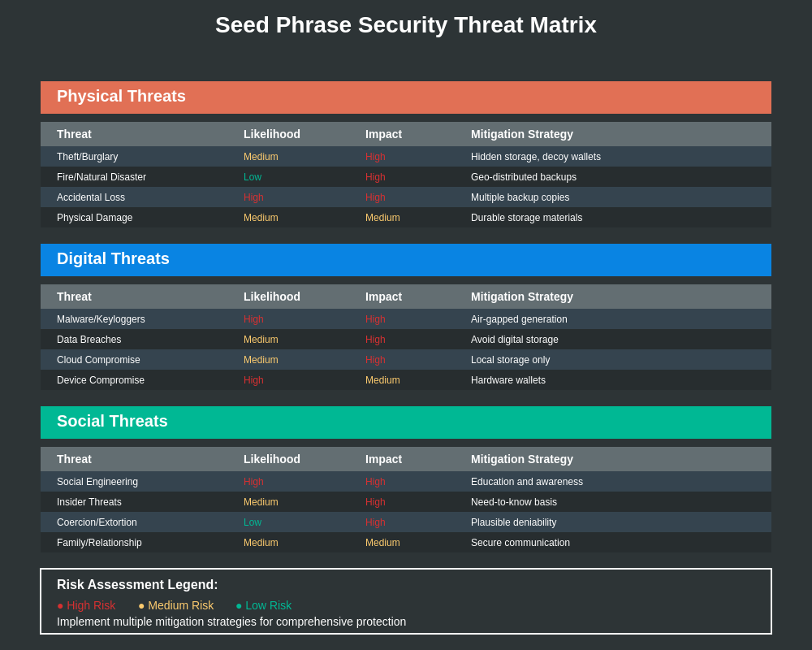Select the Digital Threats section header

405,260
